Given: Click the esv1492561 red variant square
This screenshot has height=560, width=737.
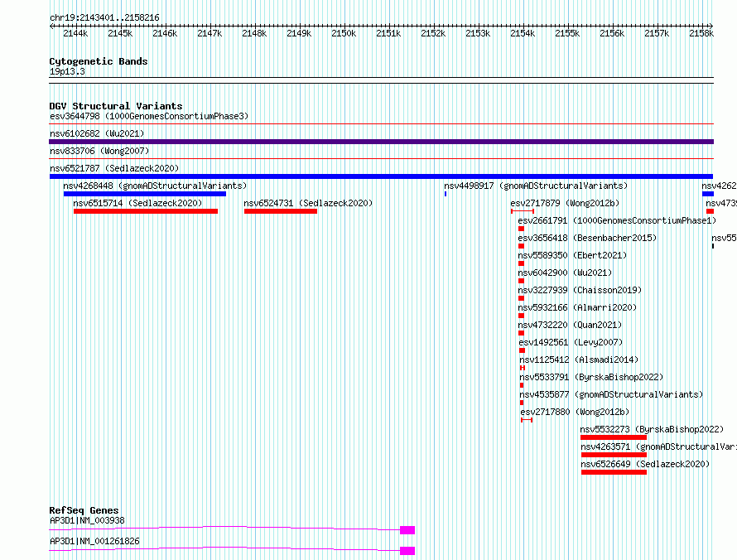Looking at the screenshot, I should pos(523,350).
